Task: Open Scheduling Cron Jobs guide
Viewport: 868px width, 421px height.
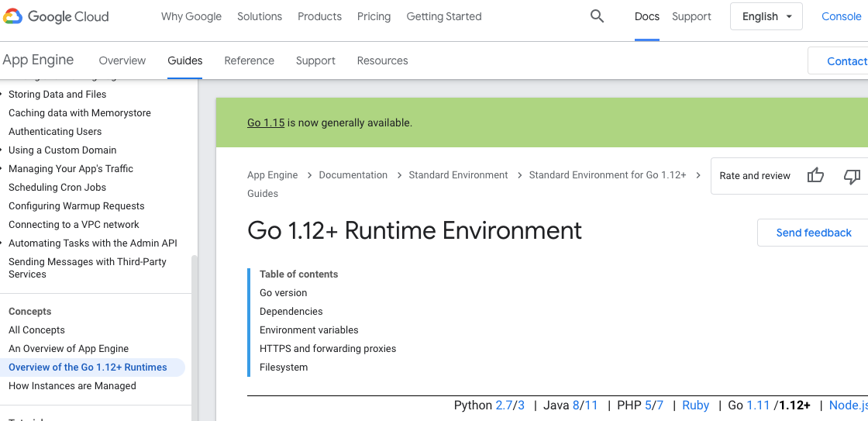Action: [x=57, y=188]
